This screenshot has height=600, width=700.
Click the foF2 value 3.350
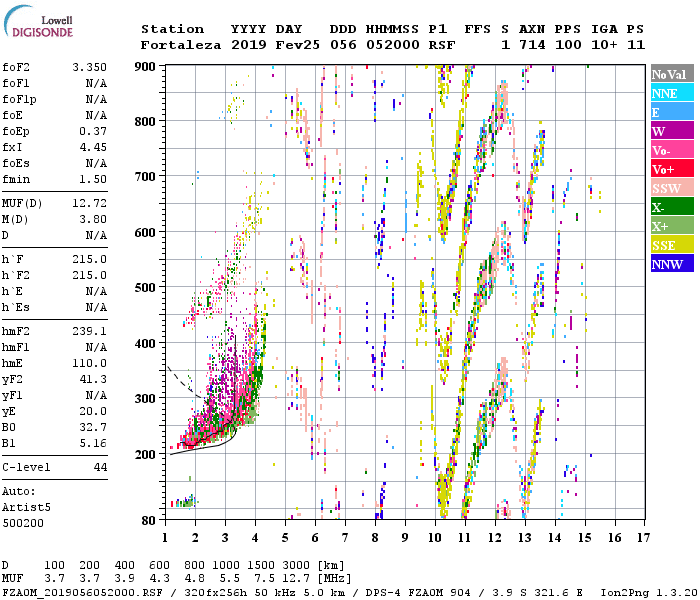pyautogui.click(x=90, y=67)
